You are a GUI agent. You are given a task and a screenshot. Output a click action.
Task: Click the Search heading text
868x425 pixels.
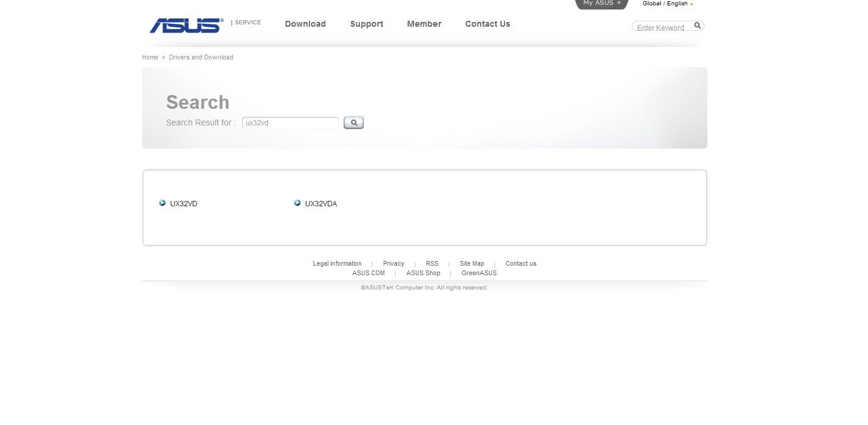tap(198, 102)
